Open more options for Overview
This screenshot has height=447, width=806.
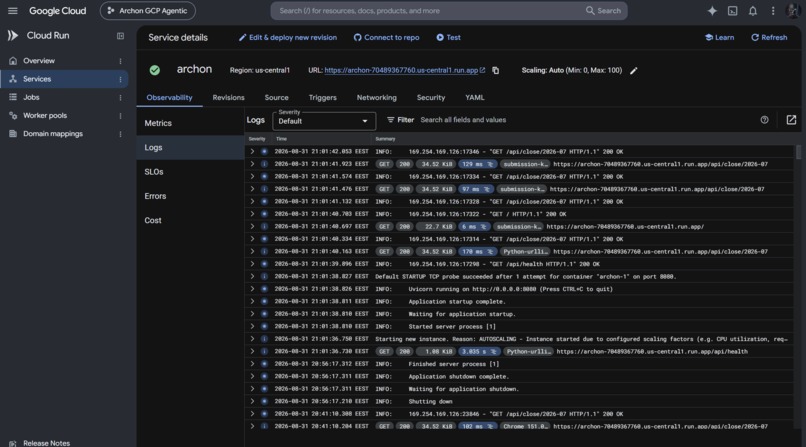coord(120,61)
